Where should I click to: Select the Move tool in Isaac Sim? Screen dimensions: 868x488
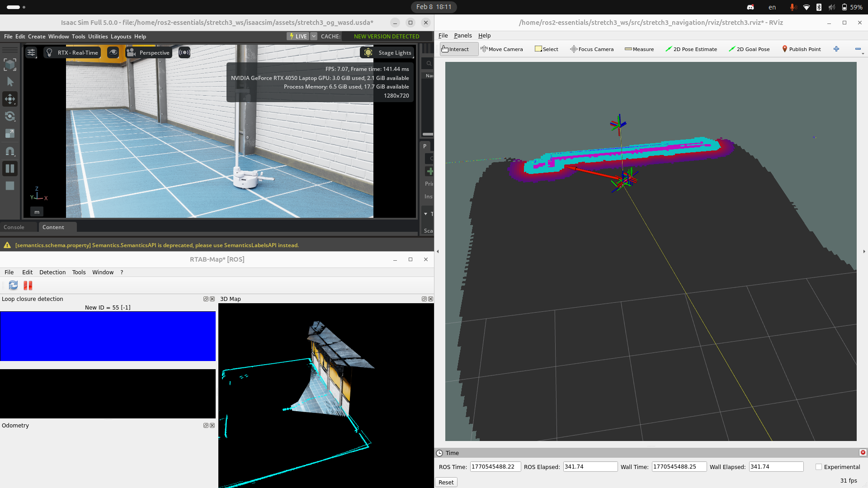coord(10,99)
